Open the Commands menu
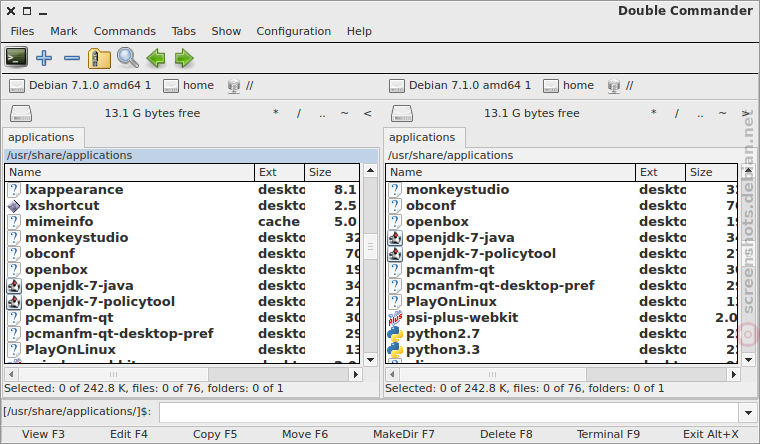Screen dimensions: 760x444 click(125, 32)
